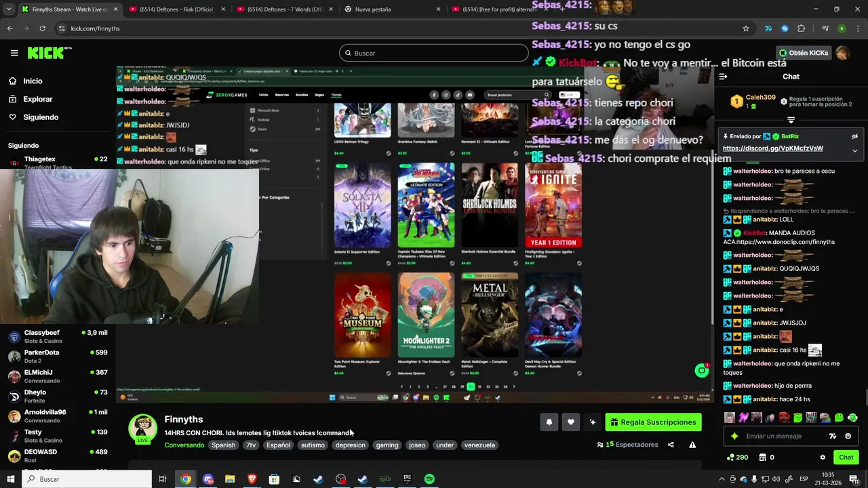Click the KICK logo
Image resolution: width=868 pixels, height=488 pixels.
point(49,53)
